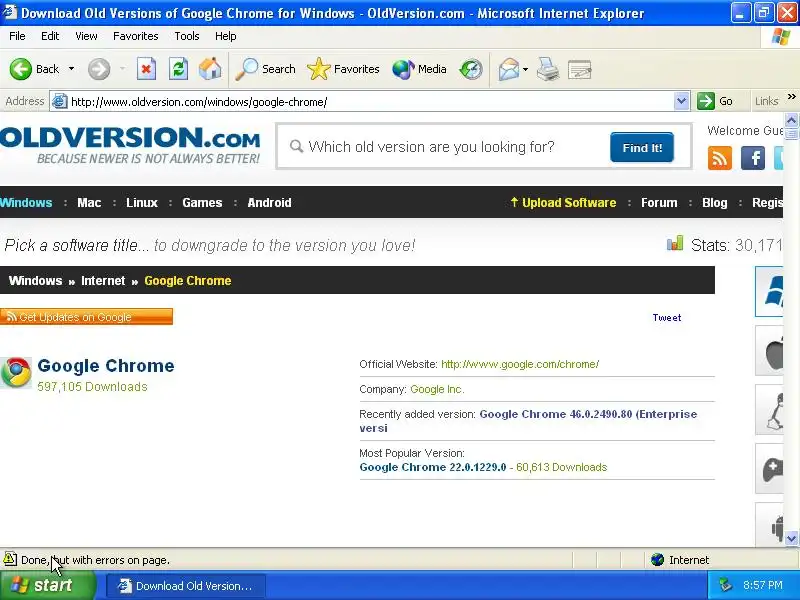Expand the Mail dropdown arrow
The height and width of the screenshot is (600, 800).
(525, 69)
